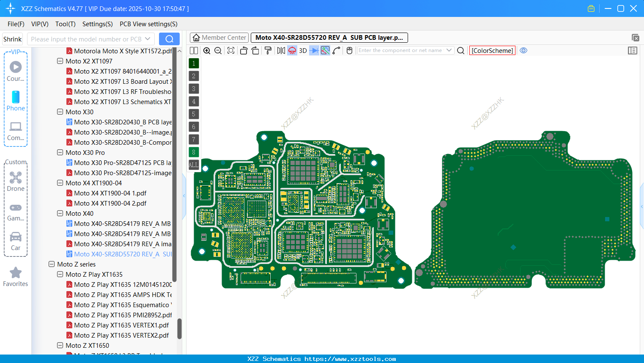Toggle the component highlight lamp icon
Screen dimensions: 644x363
pyautogui.click(x=292, y=50)
